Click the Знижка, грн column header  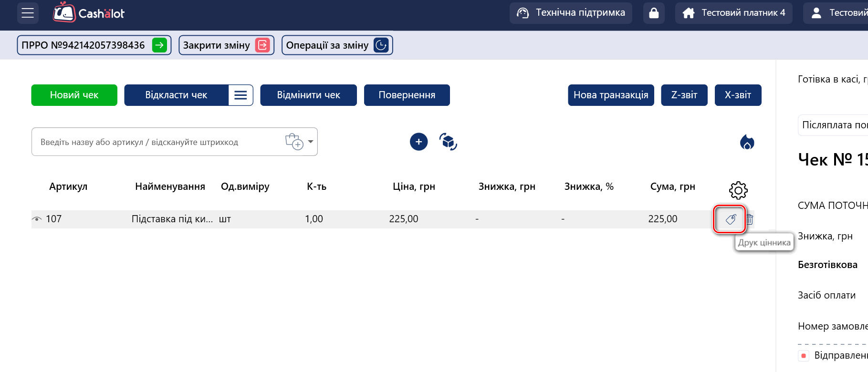507,186
